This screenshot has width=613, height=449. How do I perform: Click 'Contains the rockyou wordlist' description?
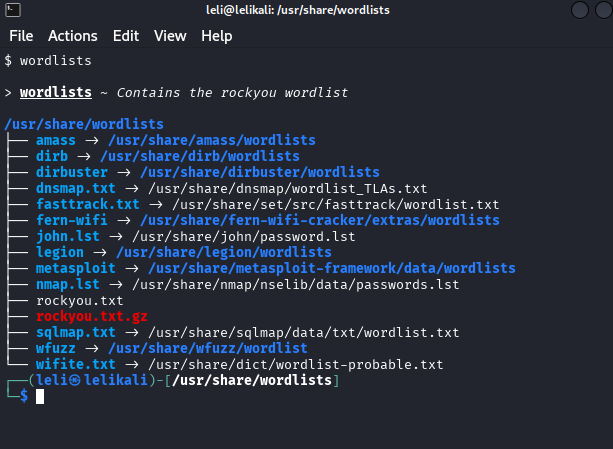tap(232, 93)
